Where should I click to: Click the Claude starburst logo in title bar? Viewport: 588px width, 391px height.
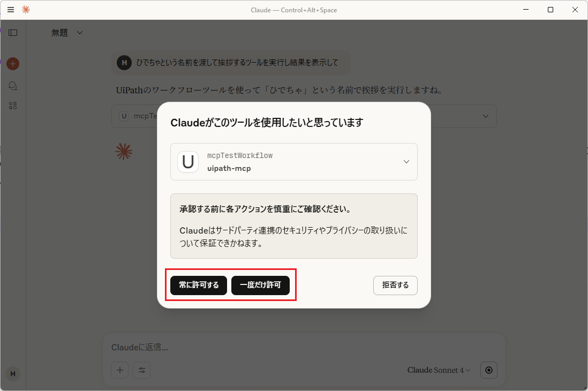[26, 10]
